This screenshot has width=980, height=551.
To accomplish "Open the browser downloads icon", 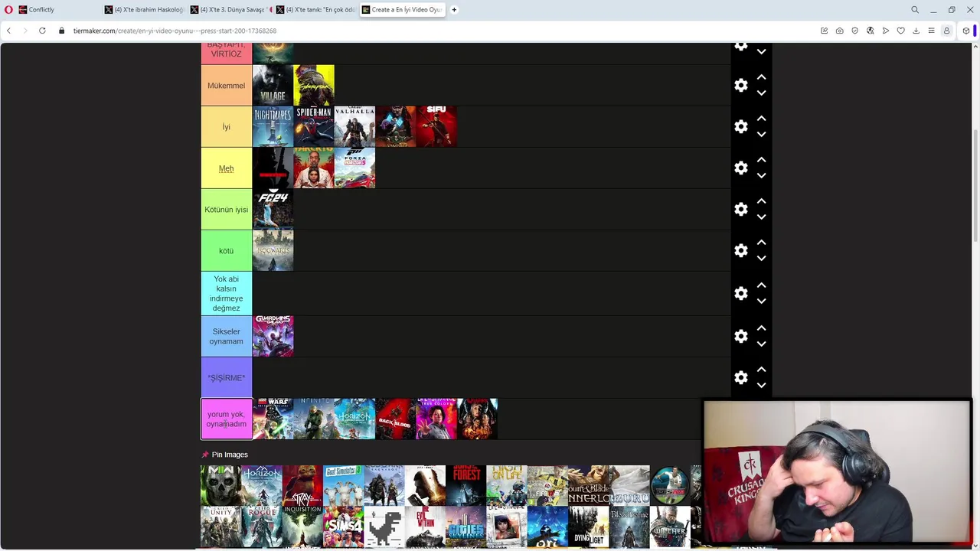I will pyautogui.click(x=916, y=31).
